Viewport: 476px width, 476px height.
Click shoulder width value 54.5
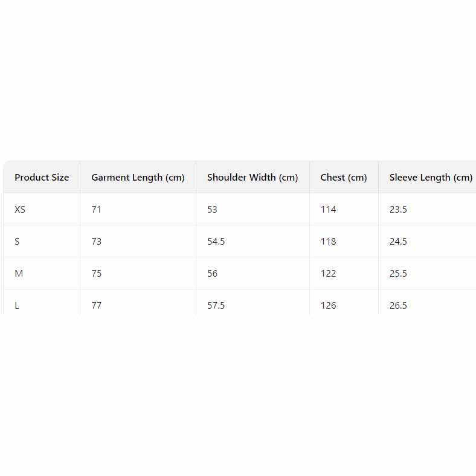tap(216, 242)
